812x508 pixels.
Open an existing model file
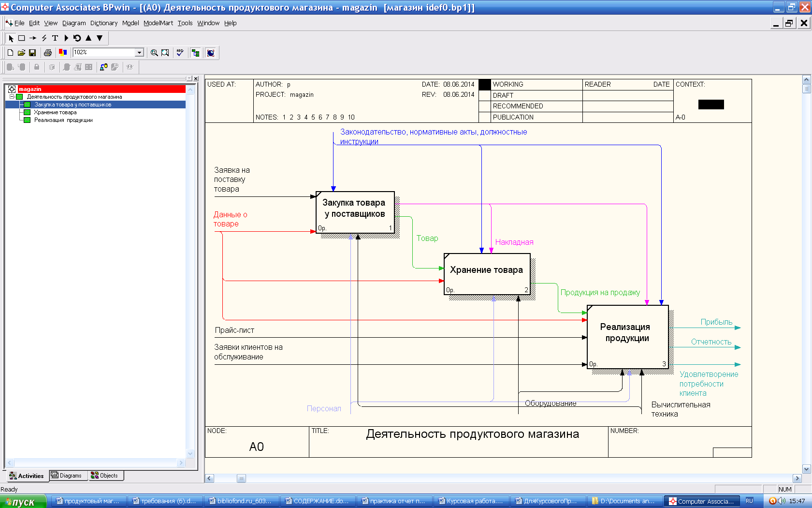click(x=21, y=53)
